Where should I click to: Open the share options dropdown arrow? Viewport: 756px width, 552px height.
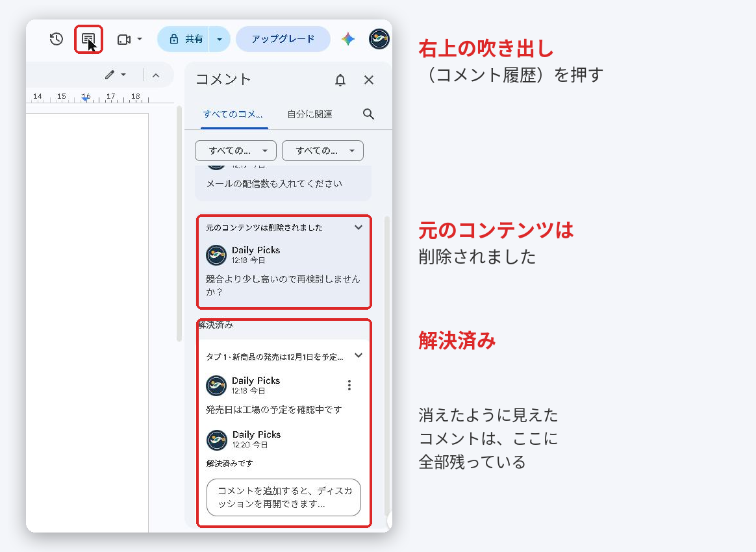tap(220, 39)
